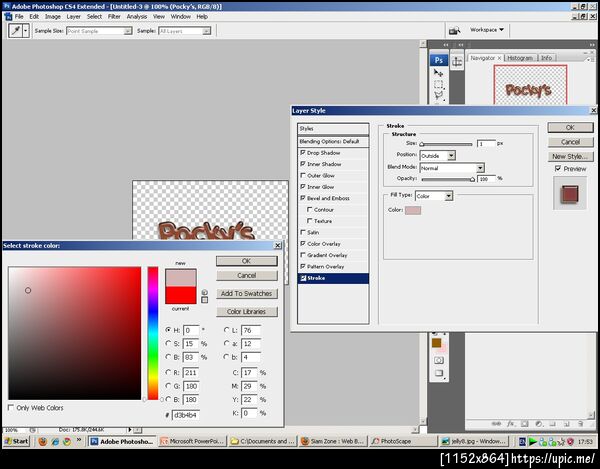Select the R red radio button
This screenshot has width=600, height=469.
(x=168, y=372)
